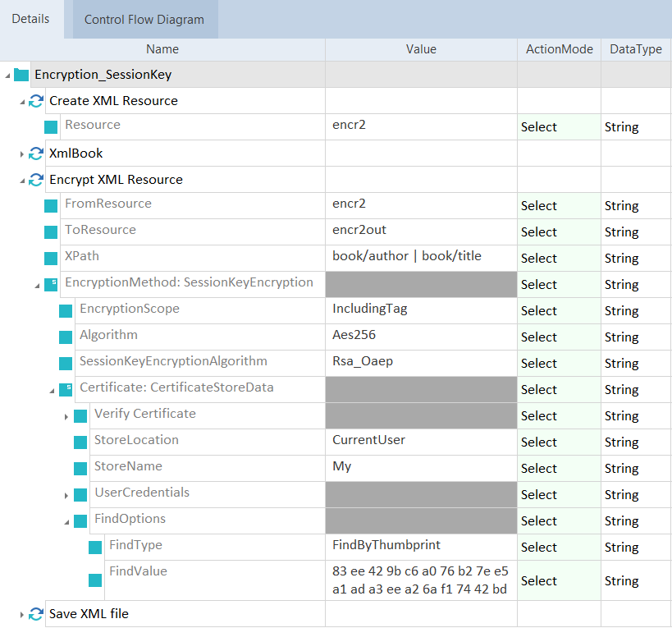Switch to the Control Flow Diagram tab
This screenshot has height=628, width=672.
pos(144,20)
